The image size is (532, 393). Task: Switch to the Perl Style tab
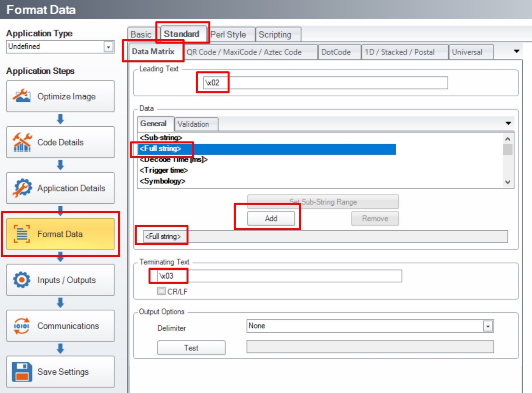click(x=228, y=35)
